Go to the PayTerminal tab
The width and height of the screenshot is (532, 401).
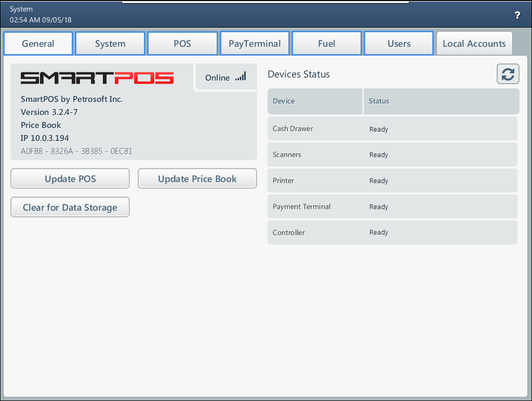255,44
